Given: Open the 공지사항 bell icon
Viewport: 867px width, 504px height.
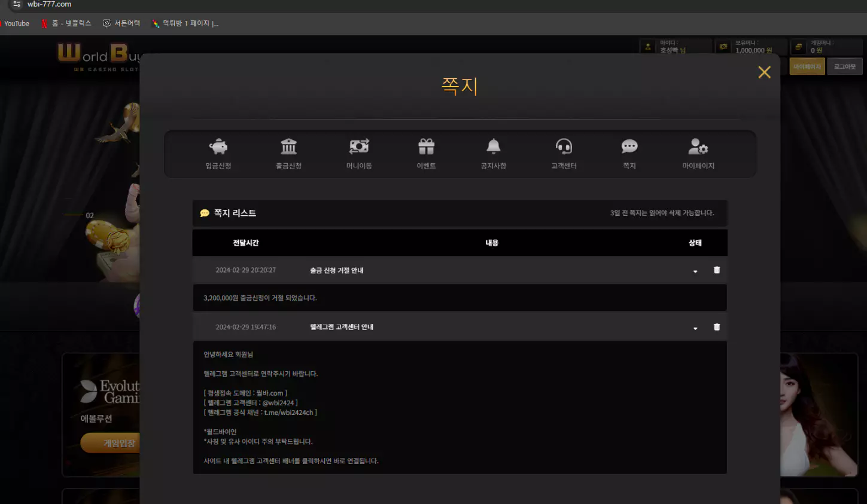Looking at the screenshot, I should tap(494, 146).
